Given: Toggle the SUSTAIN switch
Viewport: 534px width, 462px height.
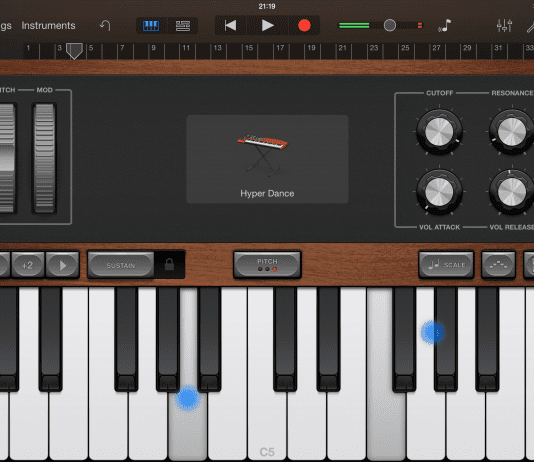Looking at the screenshot, I should (121, 265).
